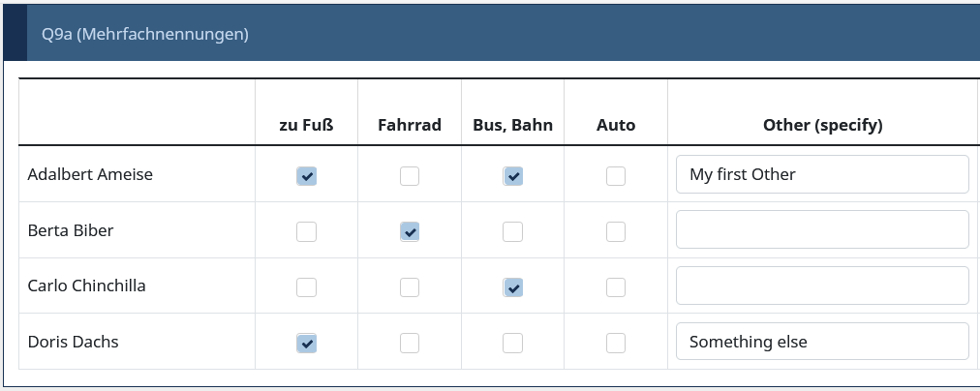Check zu Fuß for Carlo Chinchilla
This screenshot has height=391, width=980.
[306, 287]
